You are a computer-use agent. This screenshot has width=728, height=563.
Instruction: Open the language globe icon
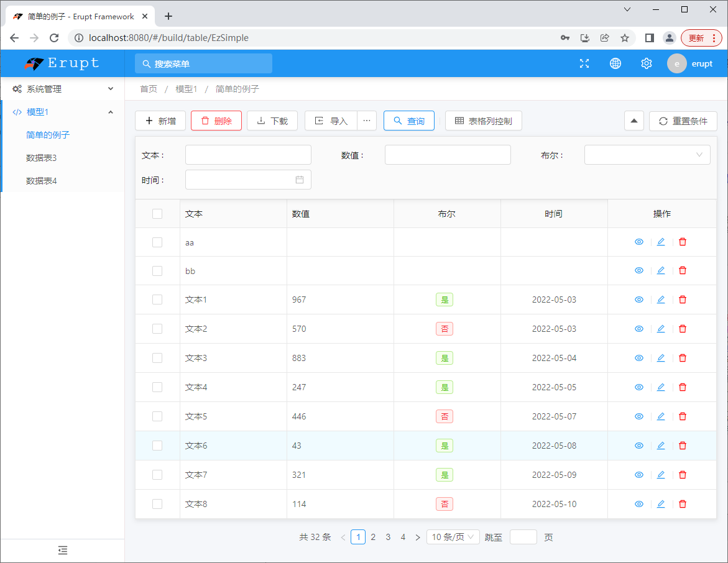point(615,63)
